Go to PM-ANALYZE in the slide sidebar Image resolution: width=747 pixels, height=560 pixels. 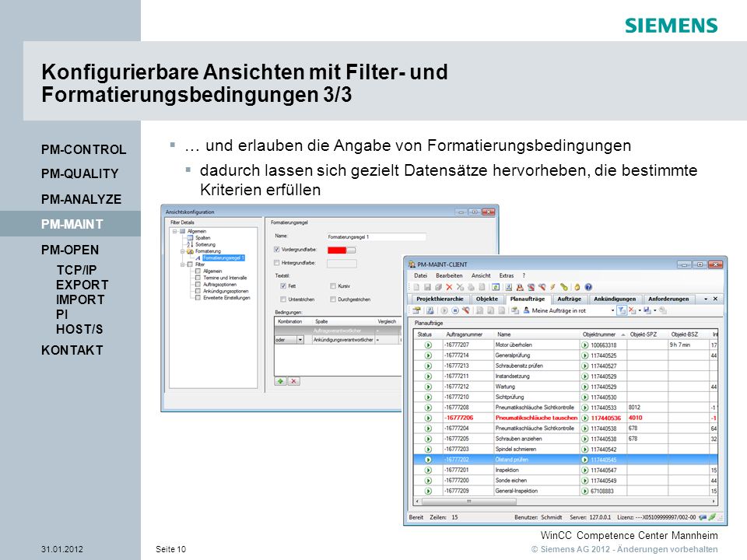click(82, 199)
